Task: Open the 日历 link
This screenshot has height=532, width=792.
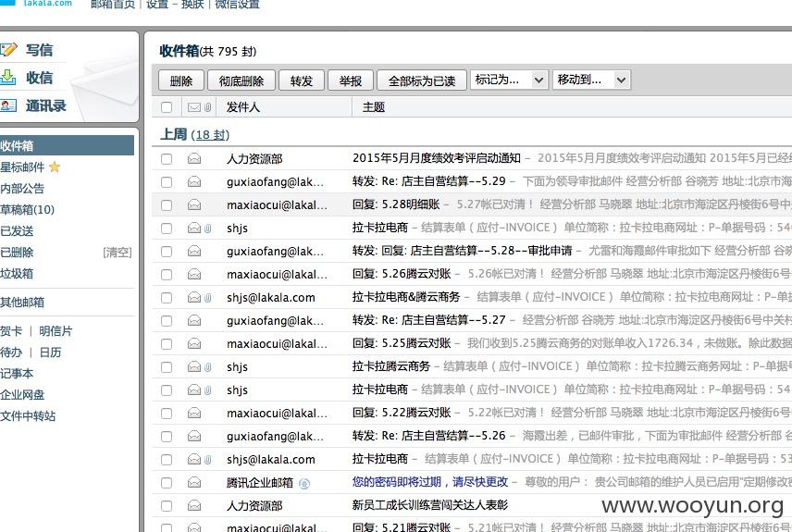Action: click(x=50, y=353)
